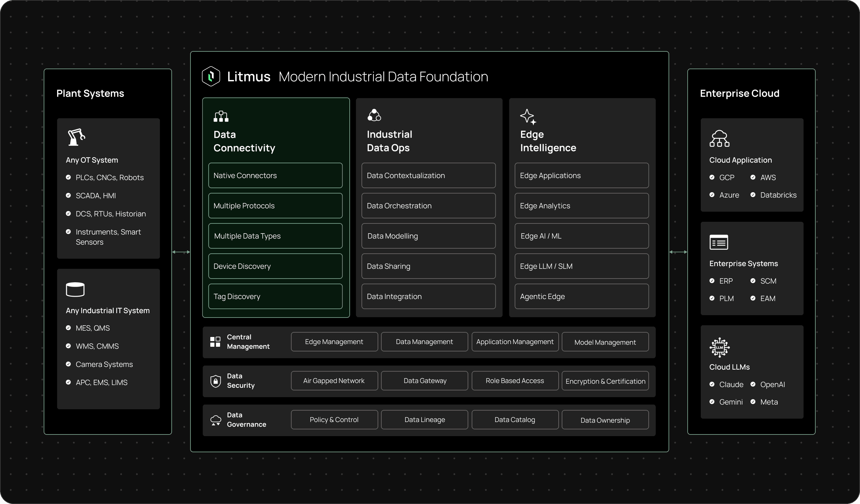Toggle the Claude checkmark
This screenshot has width=860, height=504.
click(x=712, y=384)
